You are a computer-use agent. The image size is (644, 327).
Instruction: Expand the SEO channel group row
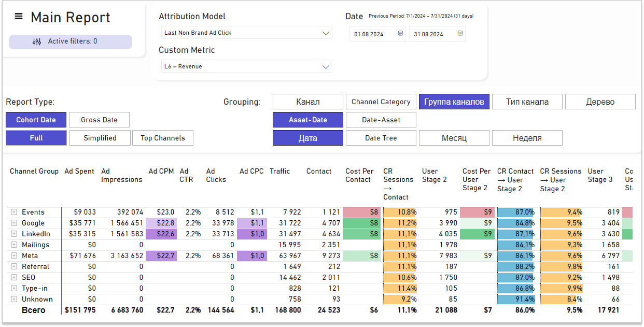pos(14,277)
